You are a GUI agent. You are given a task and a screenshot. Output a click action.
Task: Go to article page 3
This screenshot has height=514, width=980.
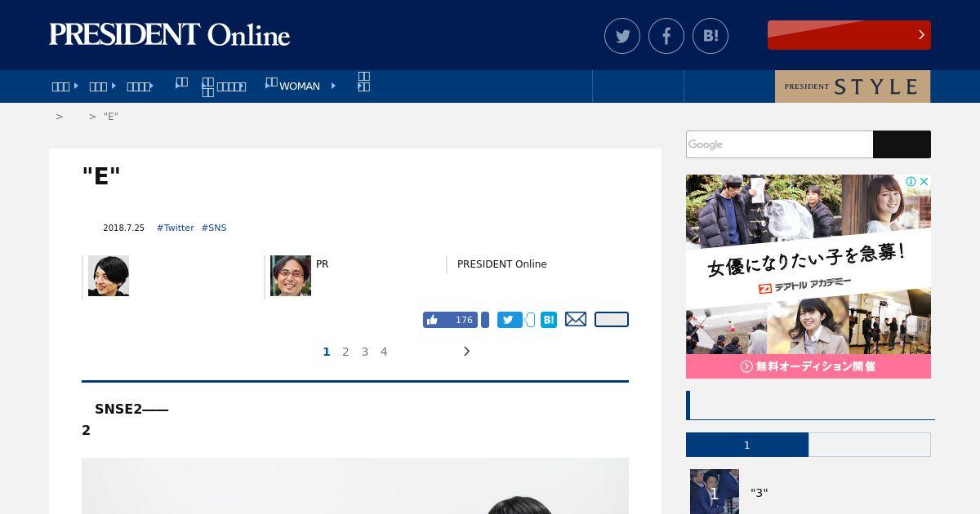365,352
